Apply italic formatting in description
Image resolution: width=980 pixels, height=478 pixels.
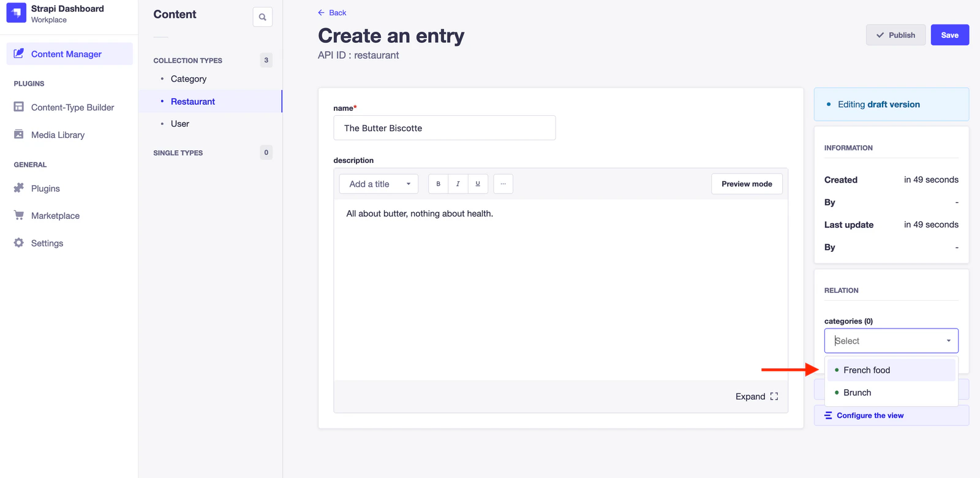458,184
